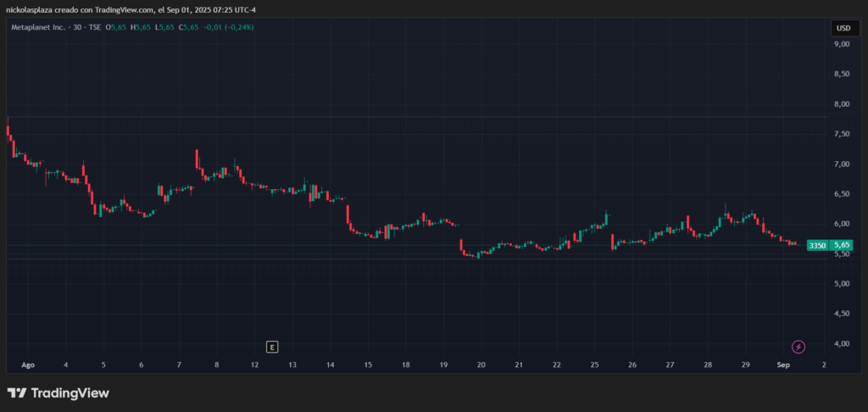Screen dimensions: 868x412
Task: Click the purple lightning bolt event icon
Action: [x=798, y=347]
